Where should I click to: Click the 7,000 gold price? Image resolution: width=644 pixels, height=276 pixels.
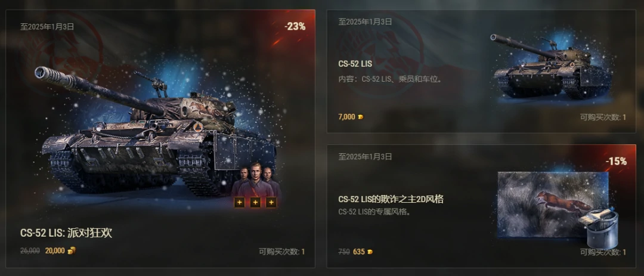[x=346, y=117]
